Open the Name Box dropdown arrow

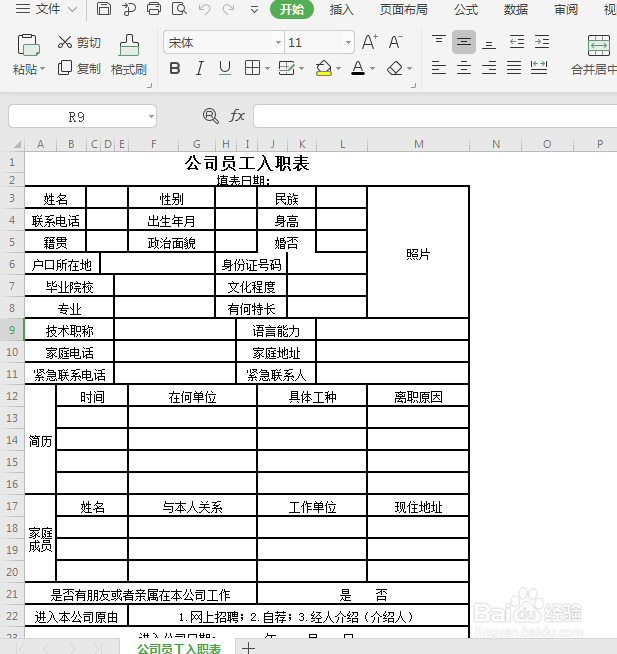tap(151, 116)
